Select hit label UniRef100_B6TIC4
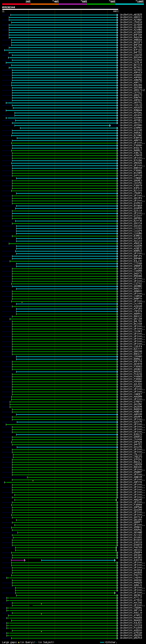 (x=131, y=65)
